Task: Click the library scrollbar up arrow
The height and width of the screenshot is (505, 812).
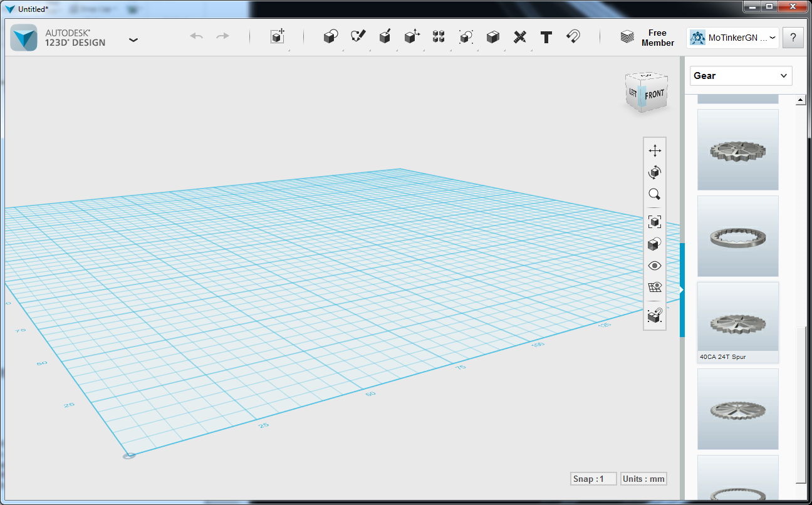Action: coord(801,100)
